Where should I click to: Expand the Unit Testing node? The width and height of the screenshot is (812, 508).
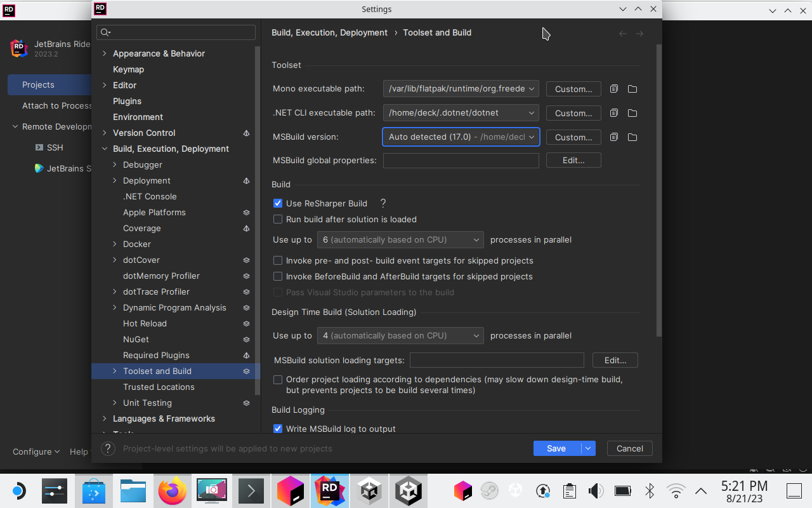click(x=115, y=403)
